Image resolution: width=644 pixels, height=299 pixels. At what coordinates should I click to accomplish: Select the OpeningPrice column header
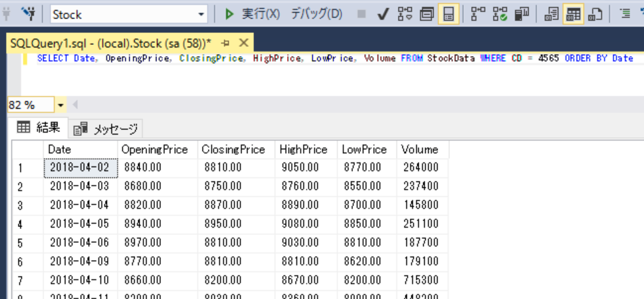(158, 149)
